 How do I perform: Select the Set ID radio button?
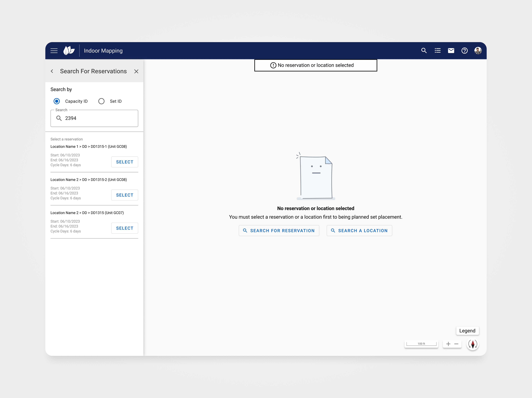coord(102,101)
